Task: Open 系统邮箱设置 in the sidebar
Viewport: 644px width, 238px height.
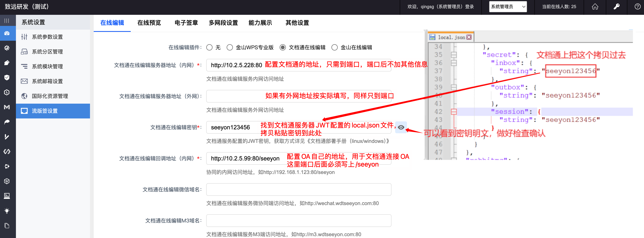Action: coord(47,81)
